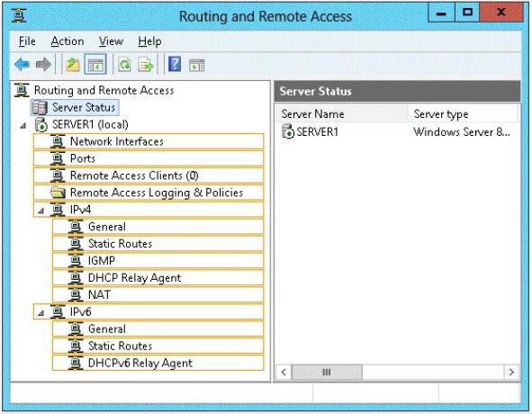Toggle the Show/Hide Action Pane icon
Image resolution: width=532 pixels, height=414 pixels.
coord(197,65)
